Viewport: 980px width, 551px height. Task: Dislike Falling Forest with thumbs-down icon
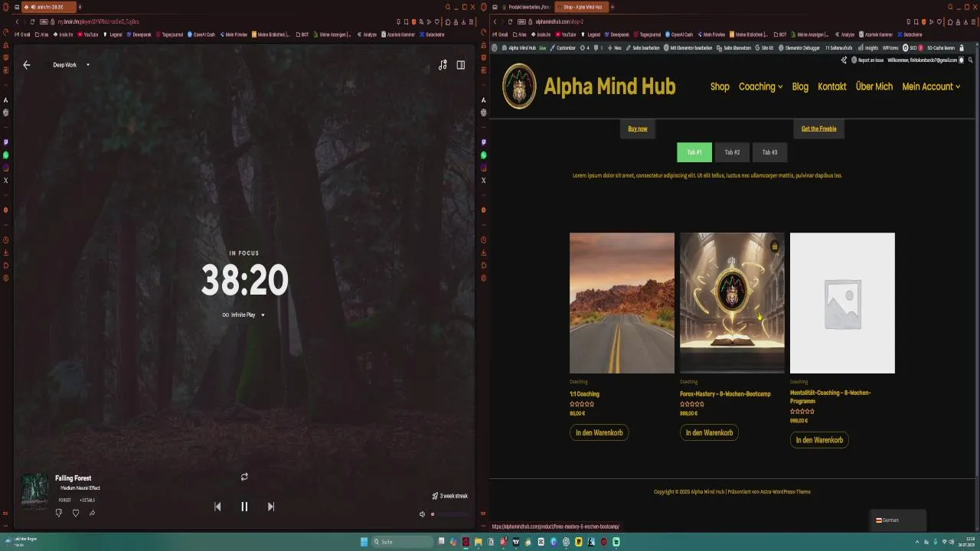pos(59,513)
